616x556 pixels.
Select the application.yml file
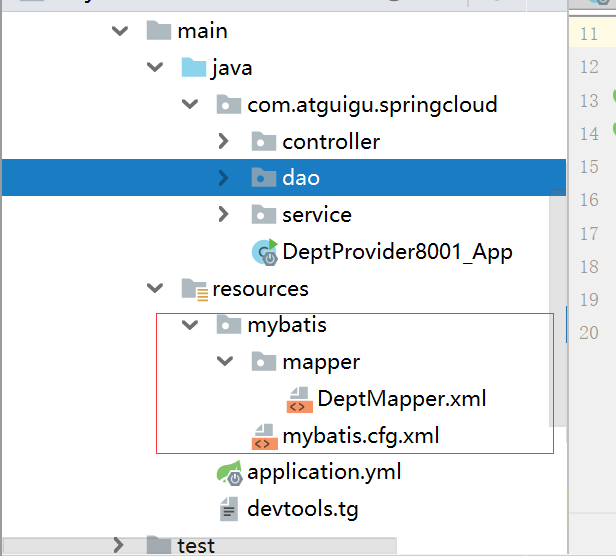(324, 472)
